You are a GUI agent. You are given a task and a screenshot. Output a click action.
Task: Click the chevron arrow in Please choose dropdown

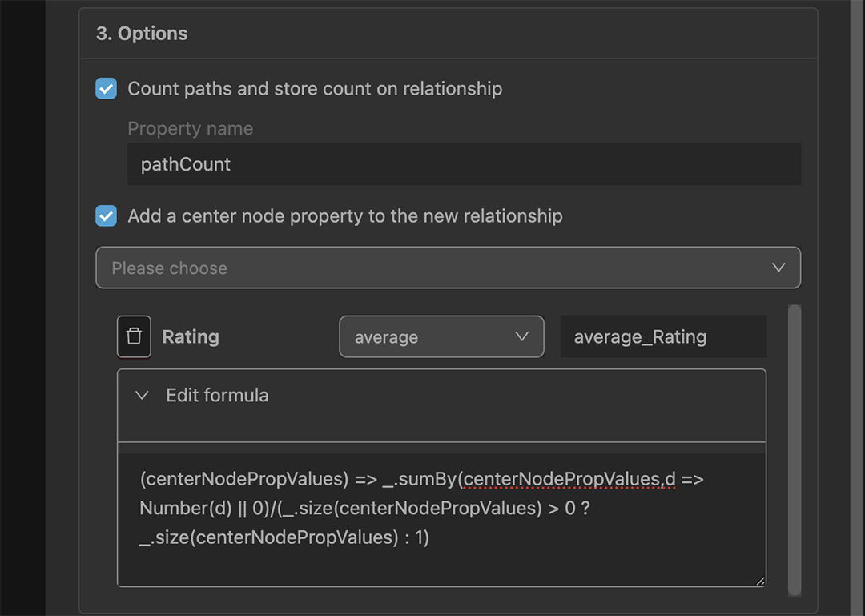point(778,268)
